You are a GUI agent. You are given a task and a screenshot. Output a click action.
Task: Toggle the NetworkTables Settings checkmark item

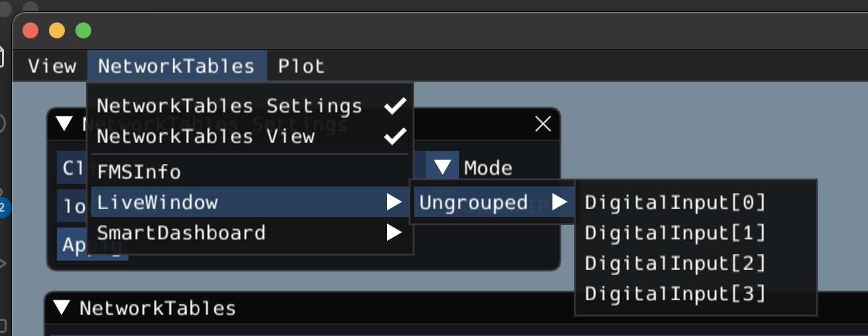pyautogui.click(x=250, y=106)
